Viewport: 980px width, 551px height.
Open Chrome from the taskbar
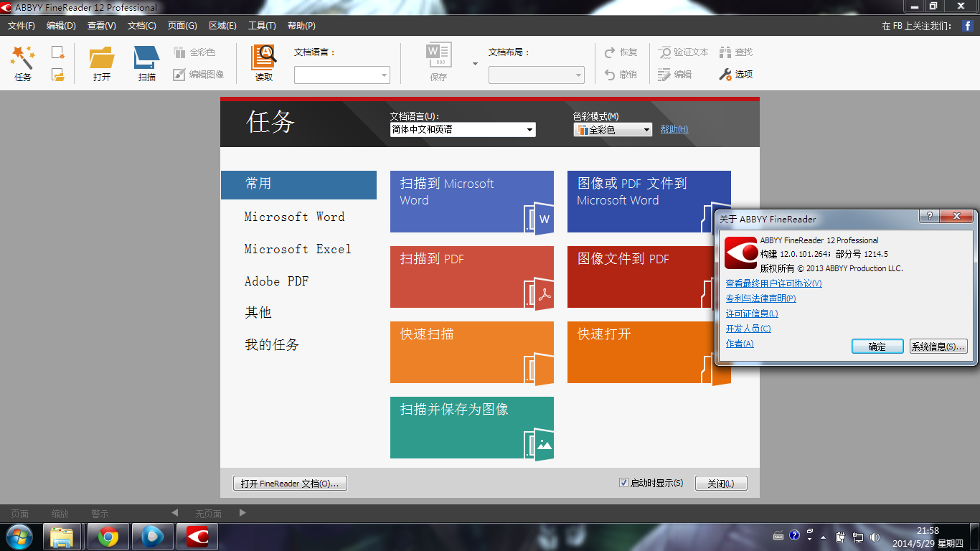[108, 537]
